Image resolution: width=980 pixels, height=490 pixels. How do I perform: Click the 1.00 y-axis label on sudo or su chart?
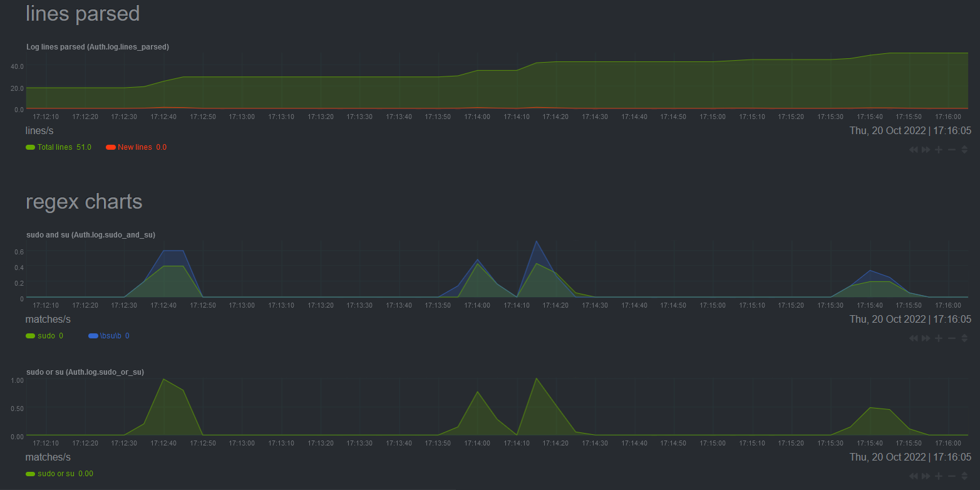(17, 380)
